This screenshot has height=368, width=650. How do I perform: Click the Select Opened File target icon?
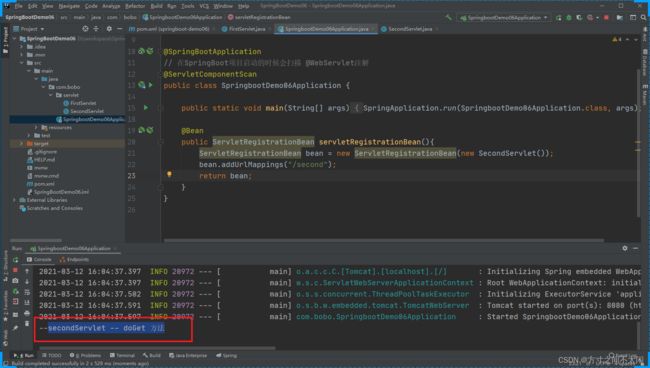[x=85, y=29]
